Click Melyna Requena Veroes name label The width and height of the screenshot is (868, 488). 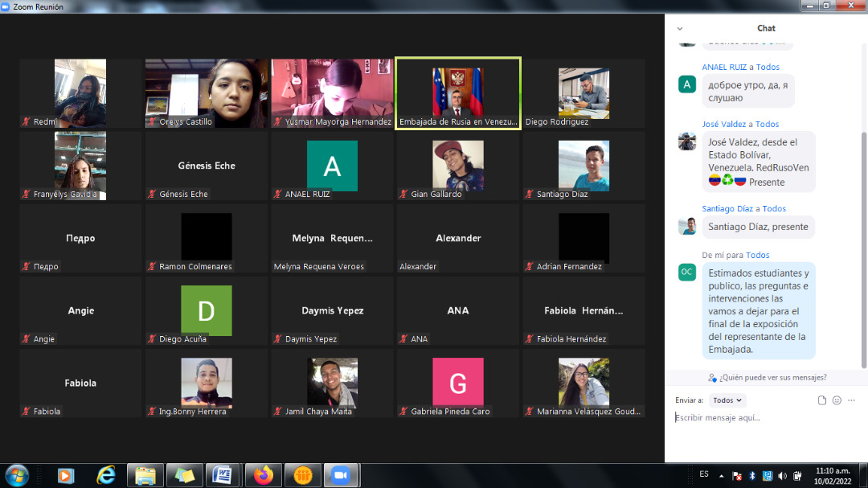tap(319, 267)
